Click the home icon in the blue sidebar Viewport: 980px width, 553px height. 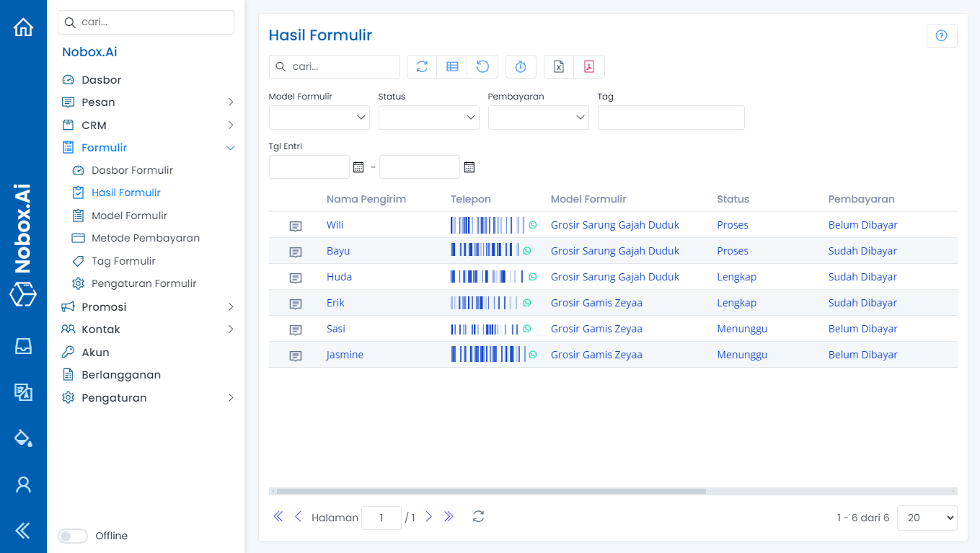tap(23, 26)
